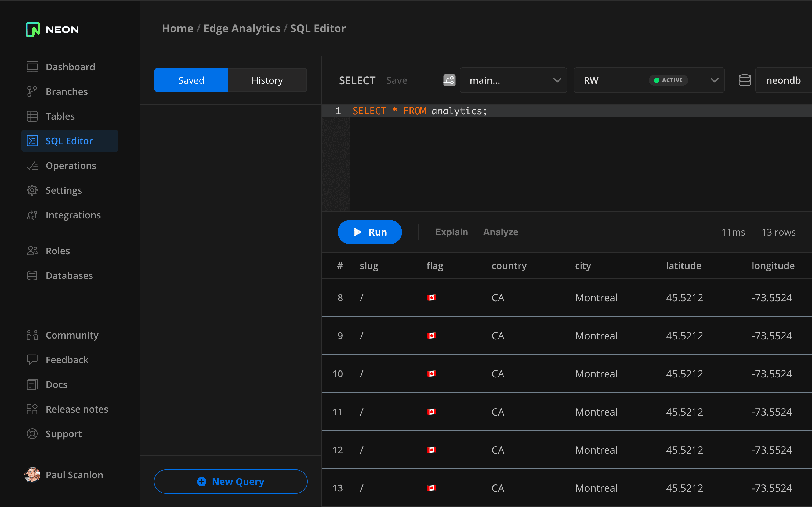
Task: Open Release notes from the sidebar
Action: pyautogui.click(x=77, y=409)
